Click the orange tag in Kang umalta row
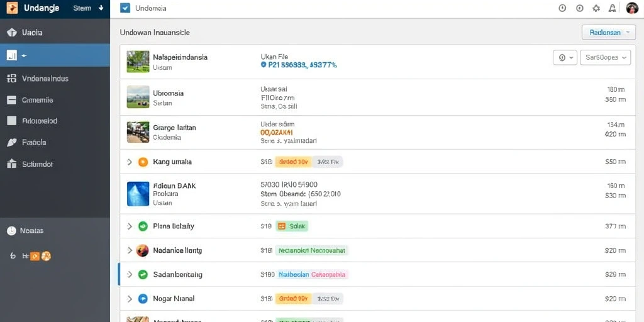The width and height of the screenshot is (644, 322). [293, 162]
